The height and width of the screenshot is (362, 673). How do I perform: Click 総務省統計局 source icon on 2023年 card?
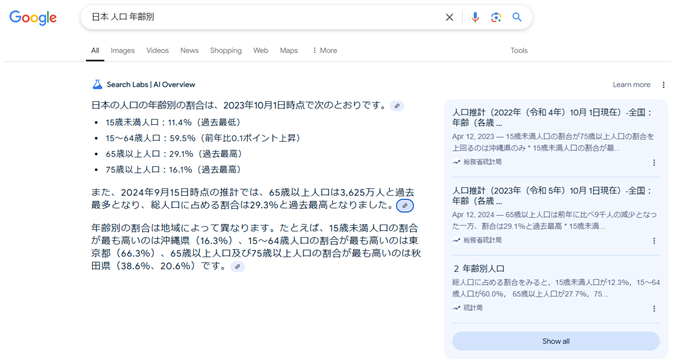click(456, 240)
